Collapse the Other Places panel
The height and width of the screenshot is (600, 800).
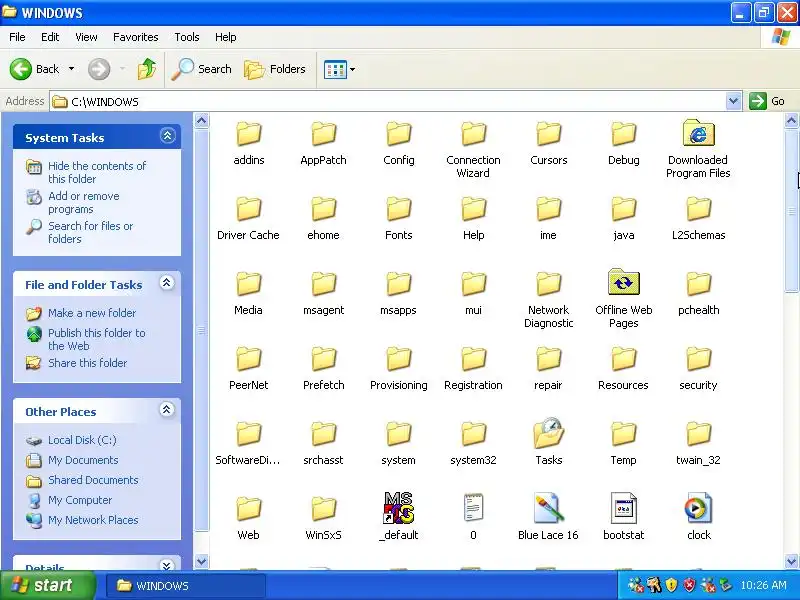167,410
